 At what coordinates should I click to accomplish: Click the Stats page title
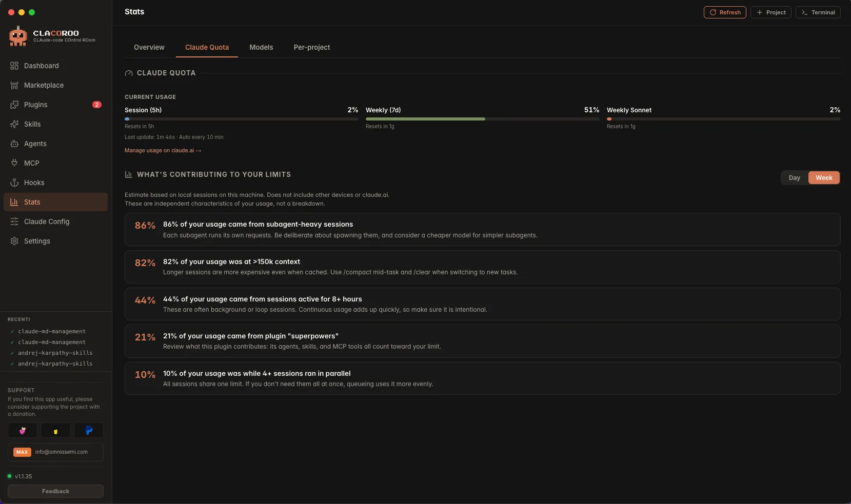(134, 12)
